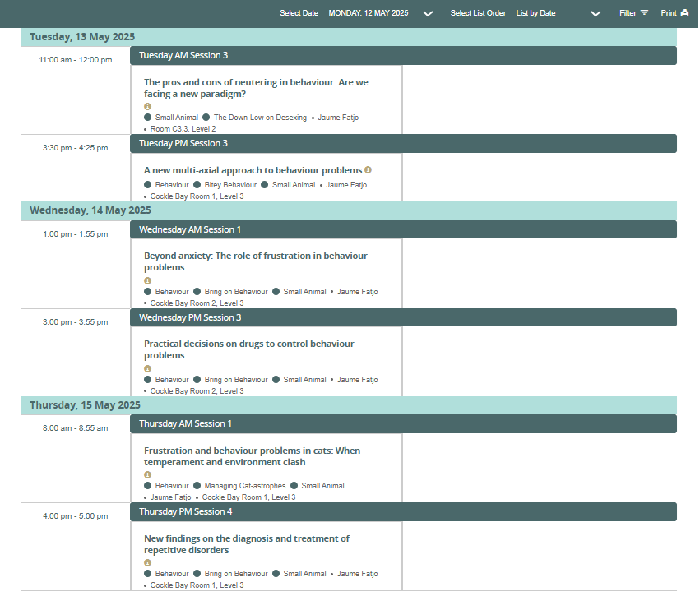Click info icon under Practical decisions on drugs
This screenshot has height=610, width=700.
(x=148, y=369)
